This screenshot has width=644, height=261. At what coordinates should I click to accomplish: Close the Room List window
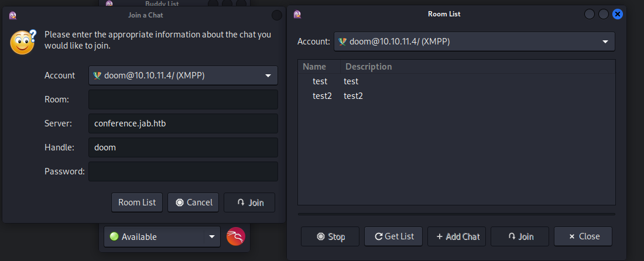point(617,14)
